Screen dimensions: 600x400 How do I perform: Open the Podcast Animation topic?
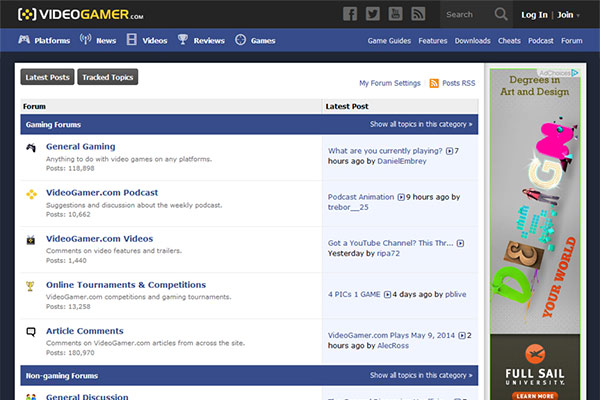(x=361, y=197)
